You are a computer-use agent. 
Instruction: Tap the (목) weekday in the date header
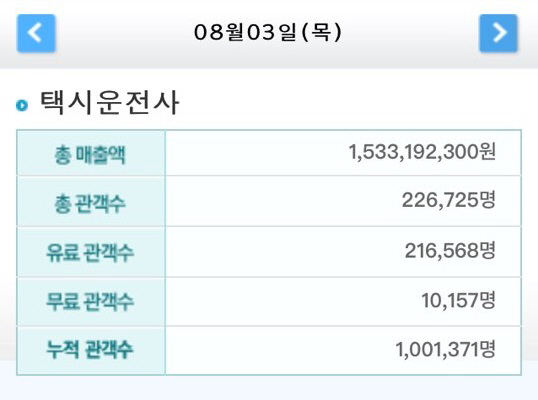coord(322,32)
